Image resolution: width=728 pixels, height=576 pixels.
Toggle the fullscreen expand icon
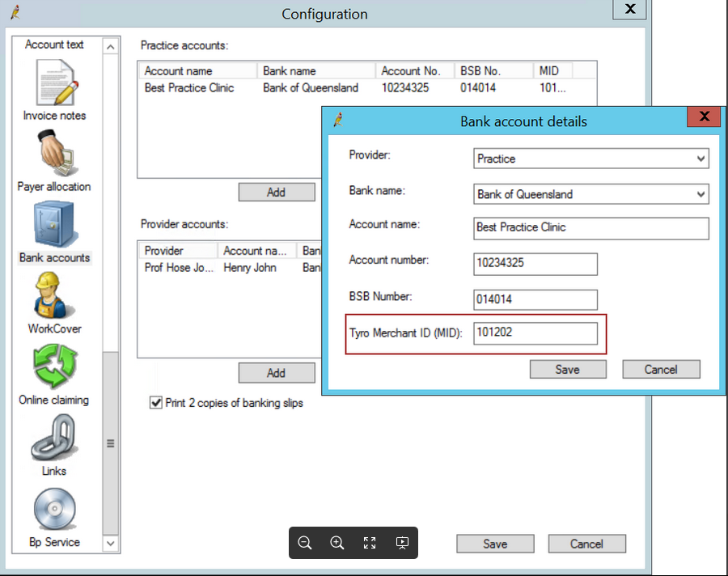(x=370, y=543)
